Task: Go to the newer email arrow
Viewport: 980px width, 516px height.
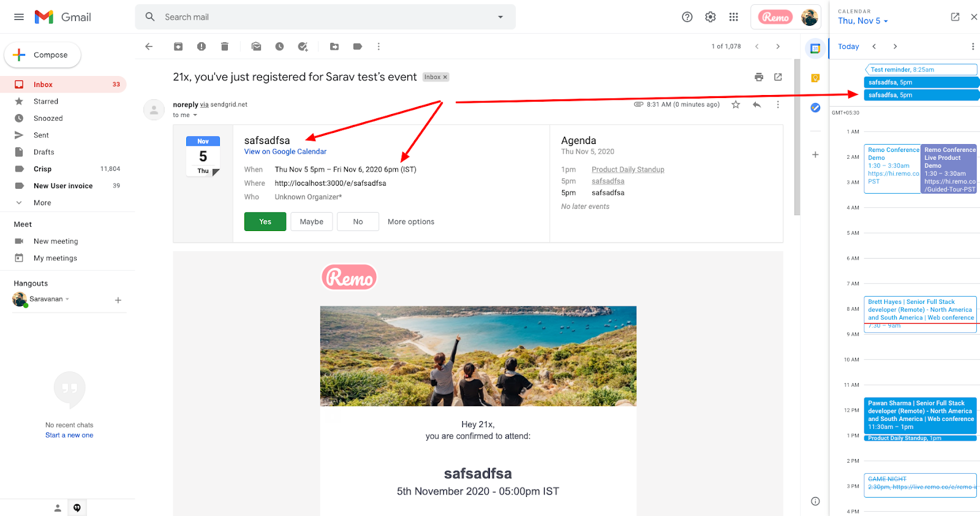Action: (757, 47)
